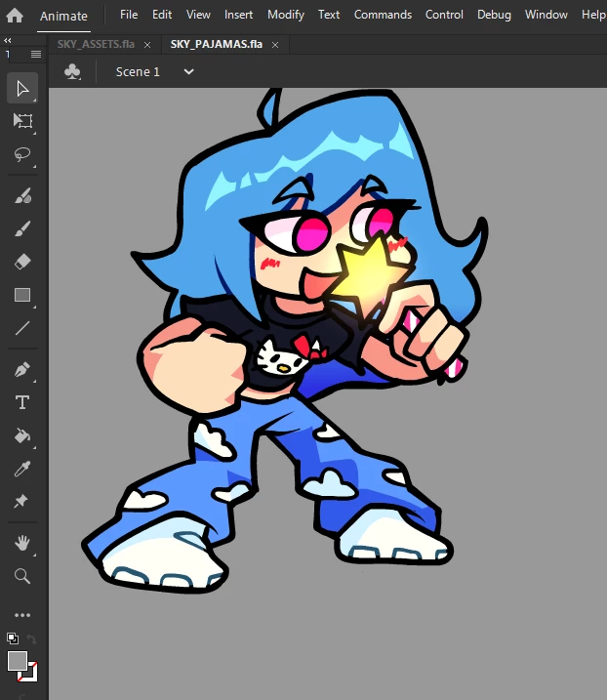Viewport: 607px width, 700px height.
Task: Open the Debug menu
Action: pos(494,16)
